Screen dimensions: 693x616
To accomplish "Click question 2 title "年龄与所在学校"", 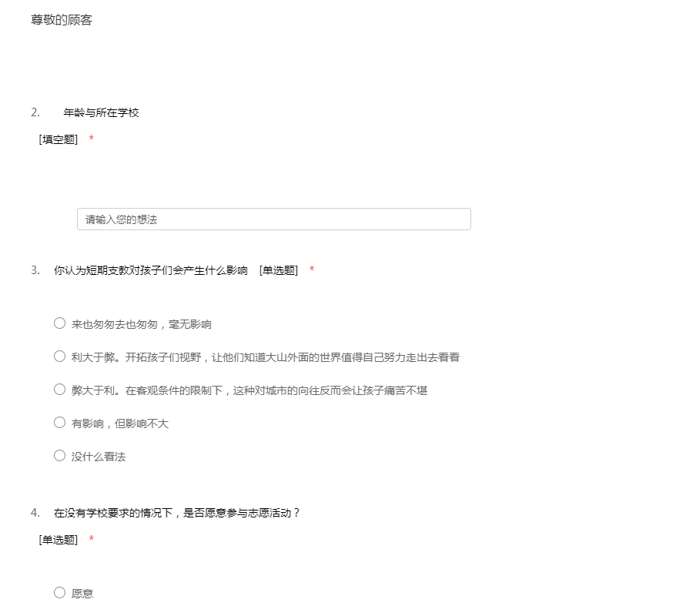I will coord(101,113).
